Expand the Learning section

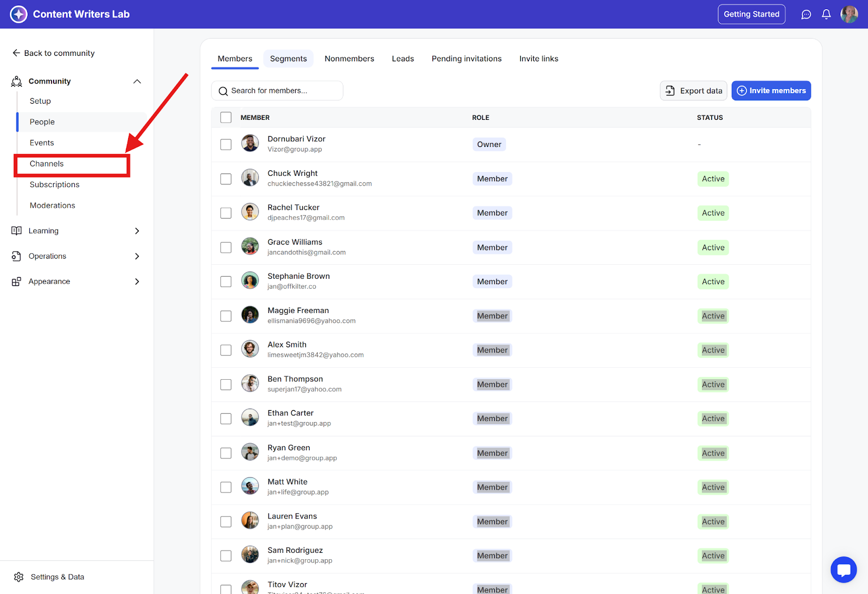click(137, 231)
